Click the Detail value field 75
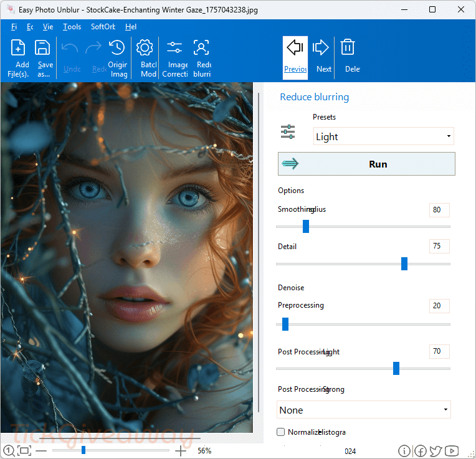Image resolution: width=476 pixels, height=459 pixels. coord(439,246)
